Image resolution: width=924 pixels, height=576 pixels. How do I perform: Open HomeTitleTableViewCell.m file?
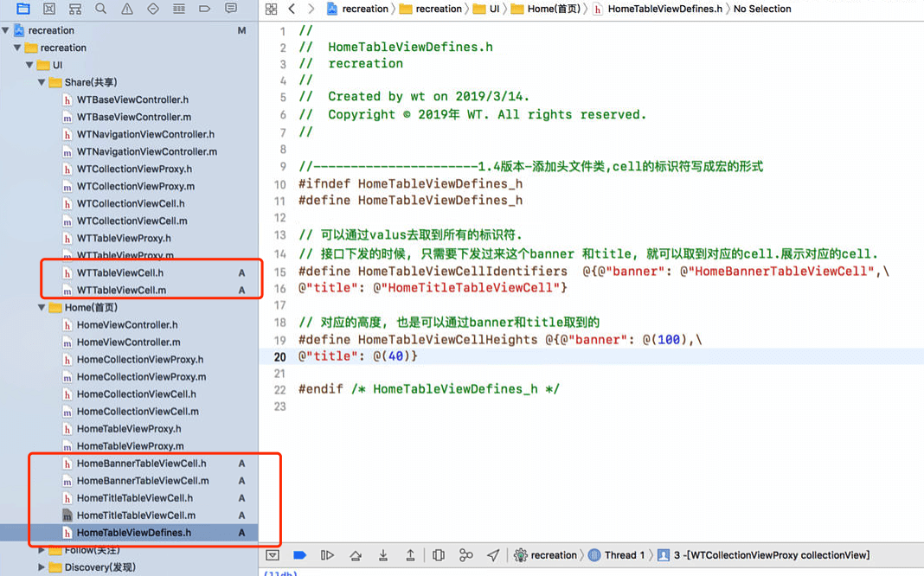136,515
